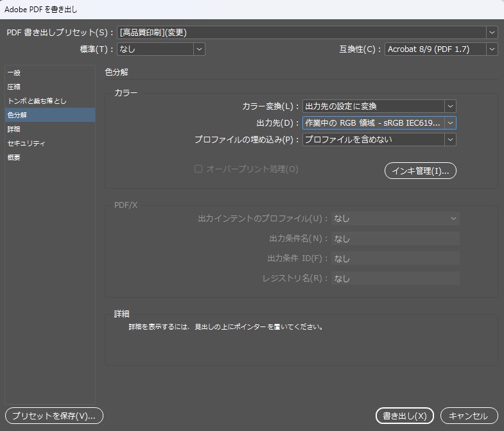Click the カラー変換(L) label
504x431 pixels.
pyautogui.click(x=270, y=106)
